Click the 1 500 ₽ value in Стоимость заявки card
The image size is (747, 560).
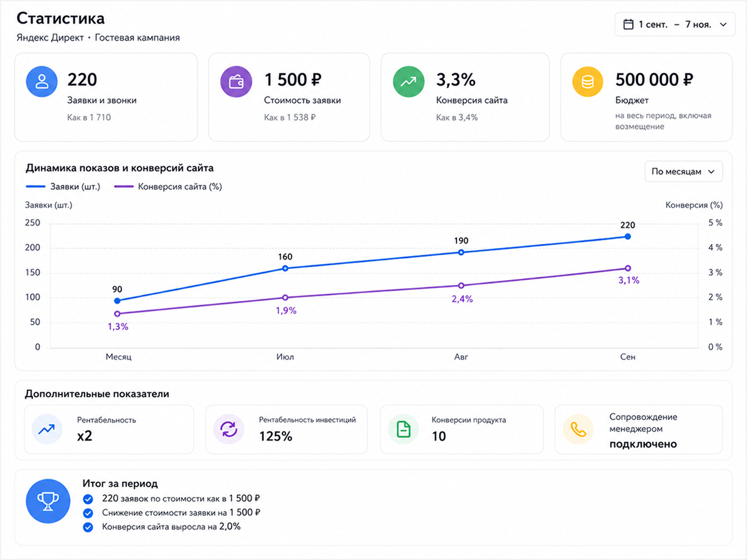point(293,80)
